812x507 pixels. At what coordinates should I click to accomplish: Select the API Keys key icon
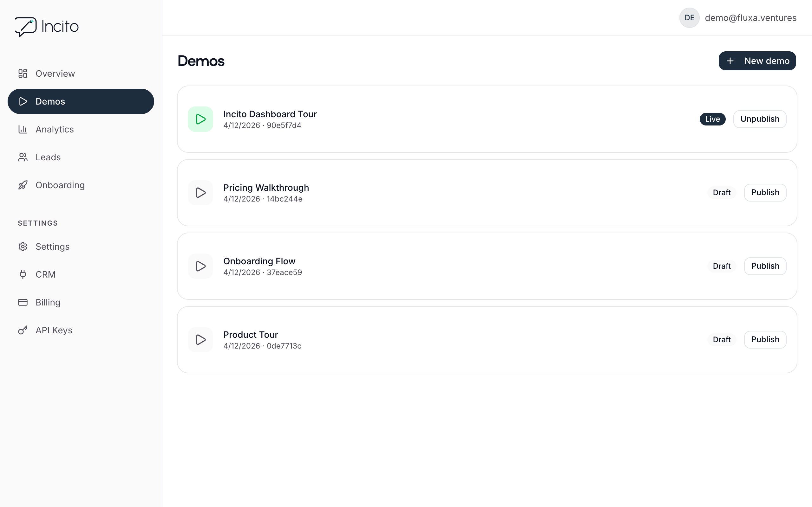coord(23,330)
